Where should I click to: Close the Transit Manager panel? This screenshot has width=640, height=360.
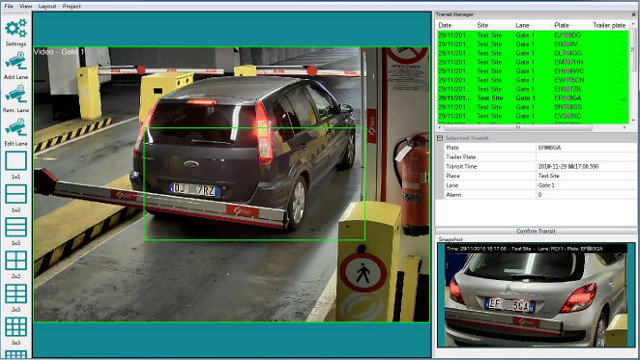(633, 15)
